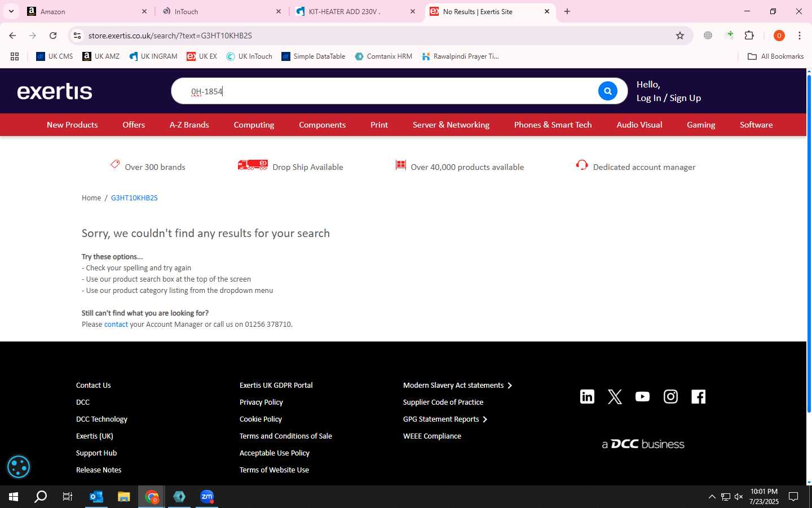Open WEEE Compliance footer link

click(x=432, y=436)
